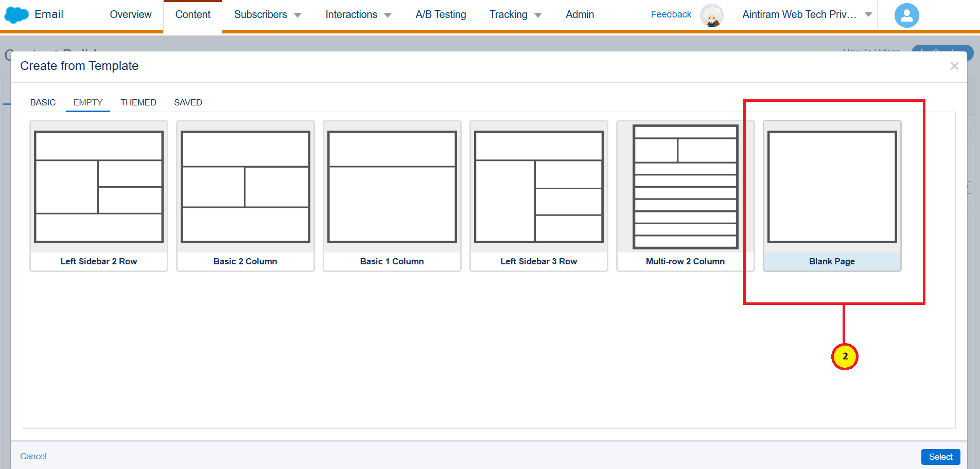Open the SAVED templates tab
Viewport: 980px width, 469px height.
188,102
